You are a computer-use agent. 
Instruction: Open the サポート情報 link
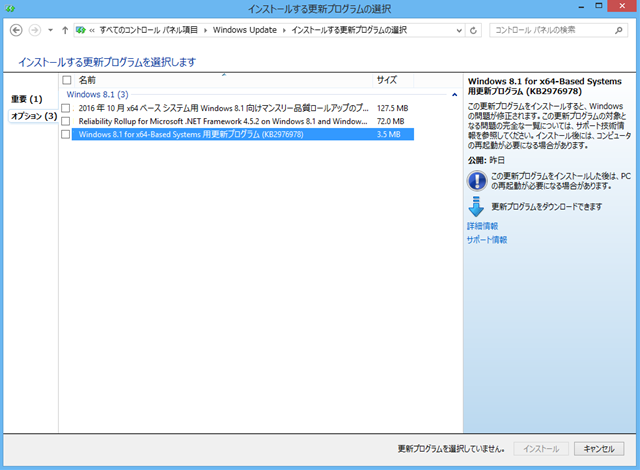tap(487, 240)
